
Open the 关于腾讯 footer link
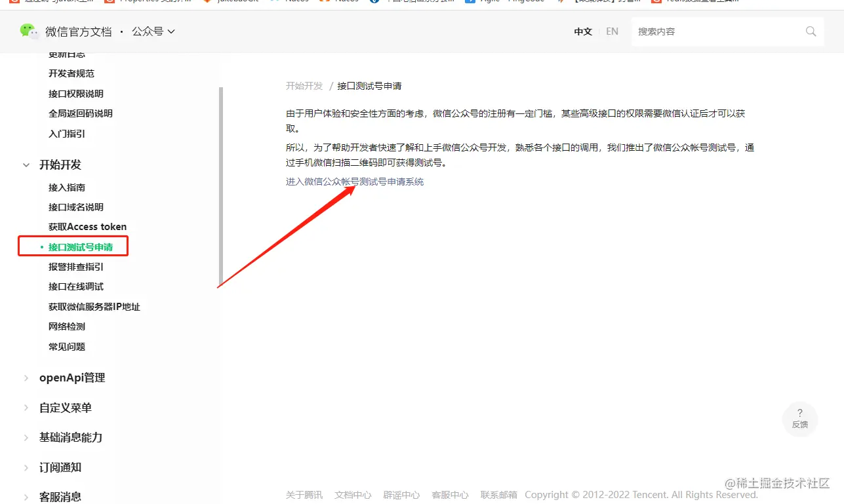tap(304, 495)
